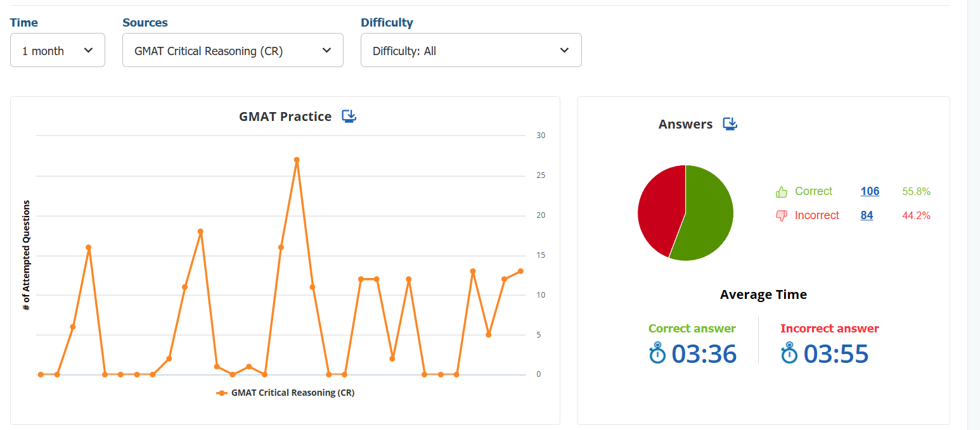Click the stopwatch icon beside 03:36
Screen dimensions: 980x430
[658, 353]
